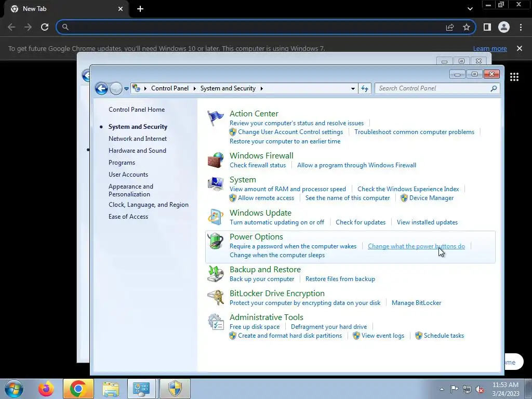This screenshot has height=399, width=532.
Task: Expand the Control Panel address history dropdown
Action: click(353, 88)
